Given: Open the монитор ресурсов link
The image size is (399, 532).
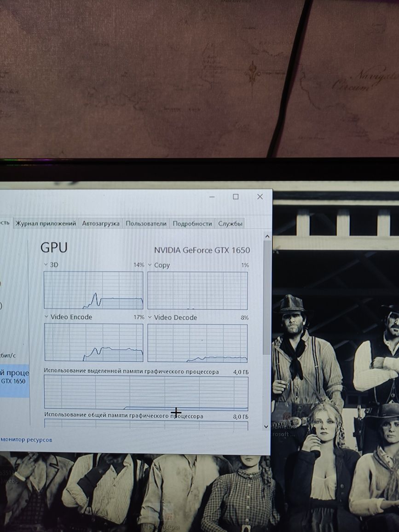Looking at the screenshot, I should pyautogui.click(x=27, y=439).
